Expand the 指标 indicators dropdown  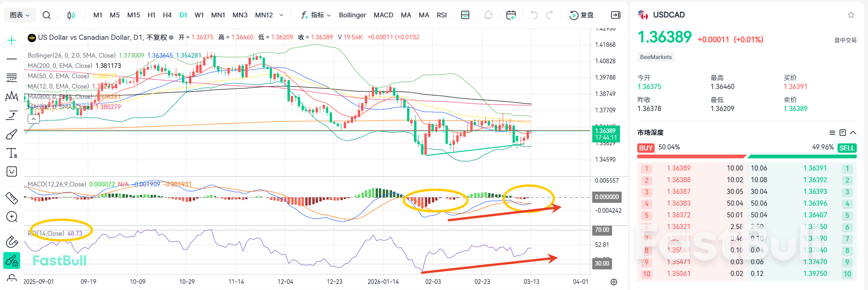click(316, 15)
